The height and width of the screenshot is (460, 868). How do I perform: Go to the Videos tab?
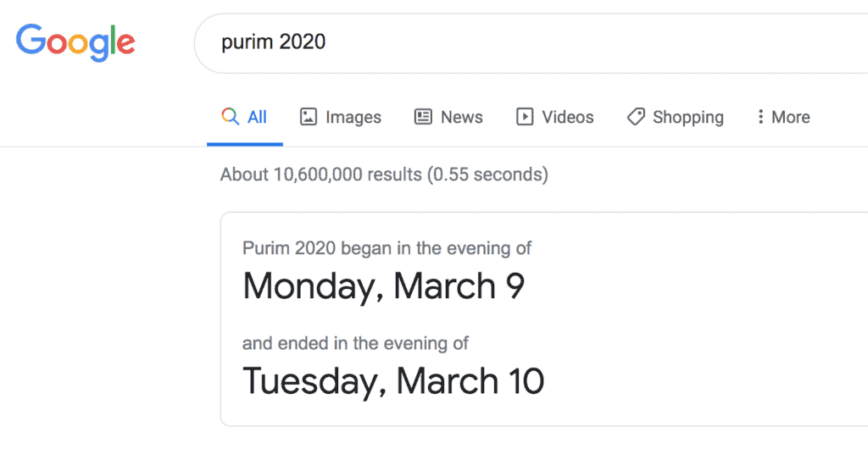[x=568, y=117]
